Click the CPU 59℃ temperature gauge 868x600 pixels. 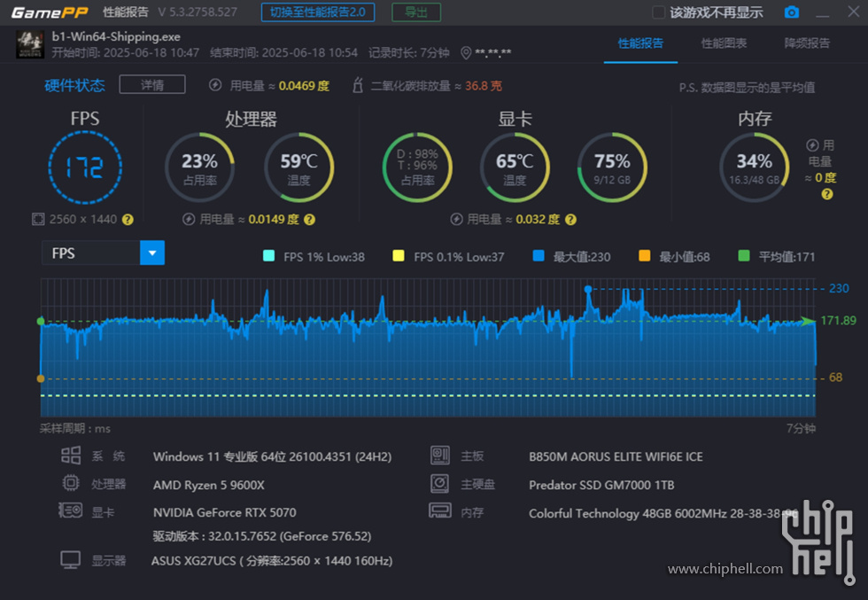[x=299, y=168]
